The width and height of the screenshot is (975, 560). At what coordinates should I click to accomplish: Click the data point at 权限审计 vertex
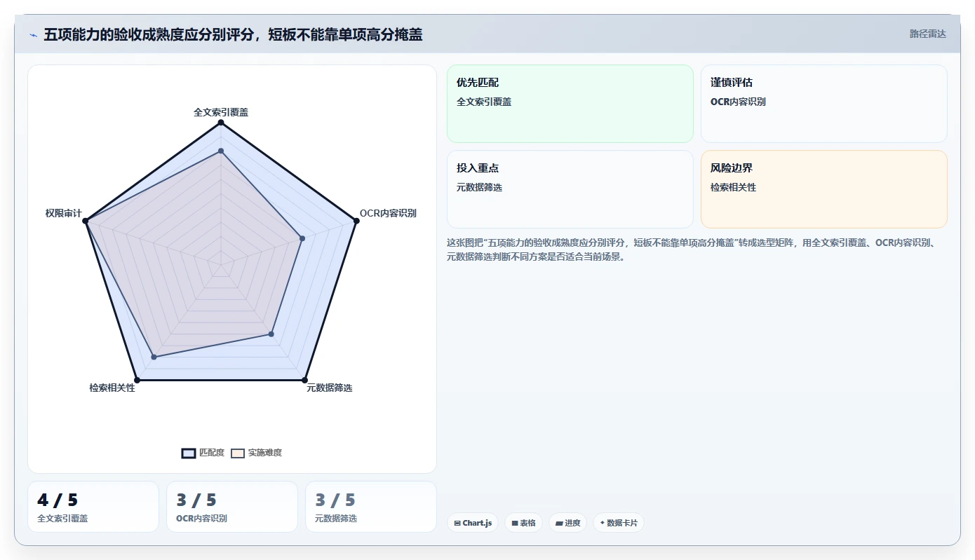point(86,221)
